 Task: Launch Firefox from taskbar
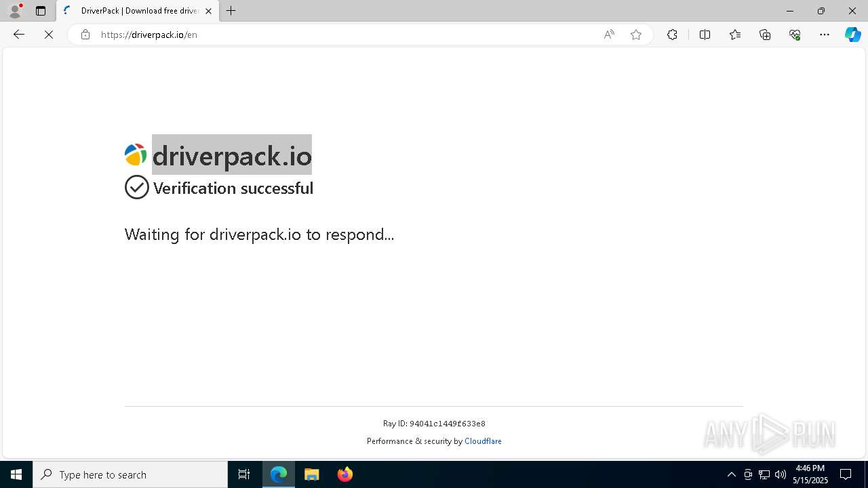(344, 474)
